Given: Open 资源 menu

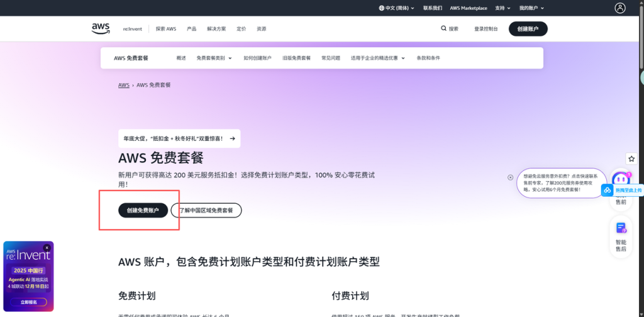Looking at the screenshot, I should click(262, 29).
